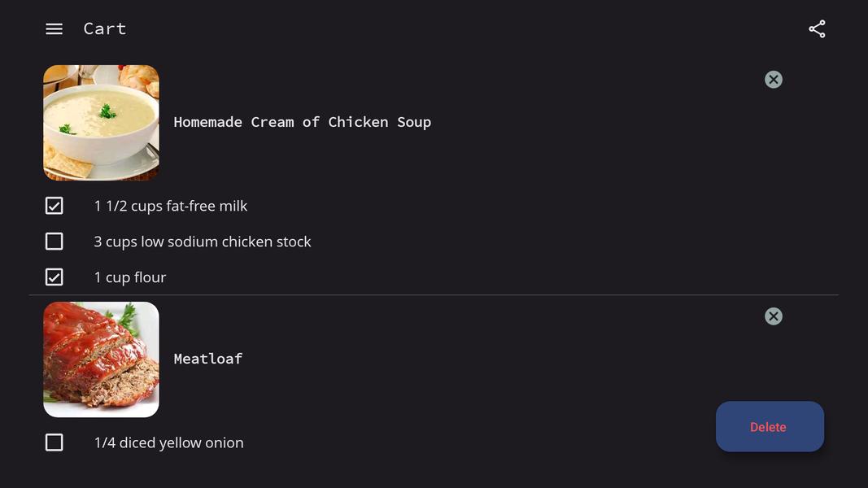Remove the Meatloaf recipe from cart
Viewport: 868px width, 488px height.
[774, 316]
